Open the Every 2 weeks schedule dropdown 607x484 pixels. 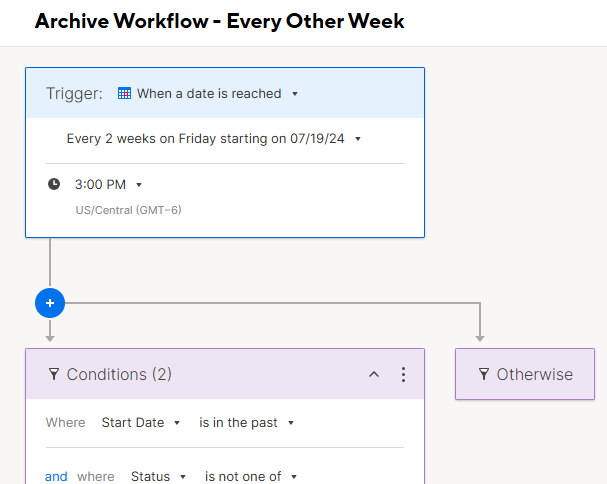click(x=358, y=139)
